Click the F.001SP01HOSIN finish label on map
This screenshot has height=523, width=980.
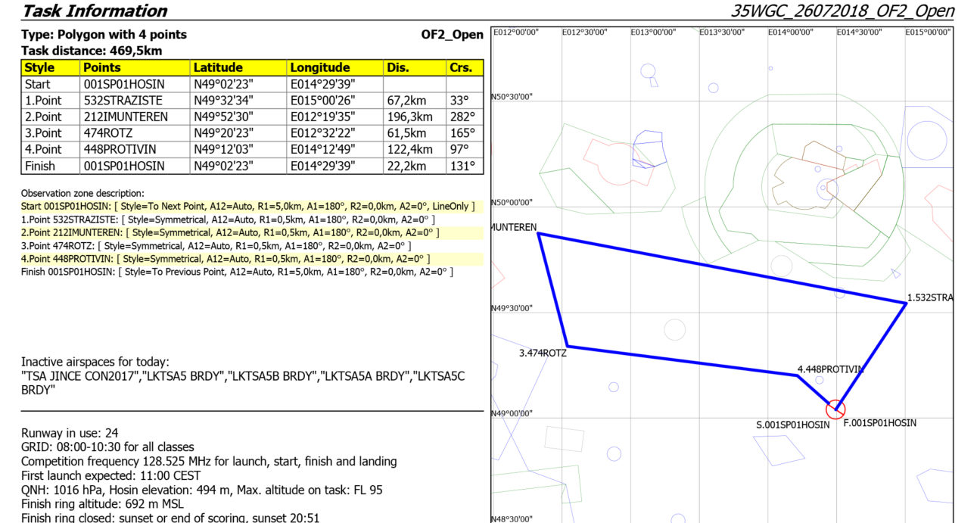(x=879, y=423)
